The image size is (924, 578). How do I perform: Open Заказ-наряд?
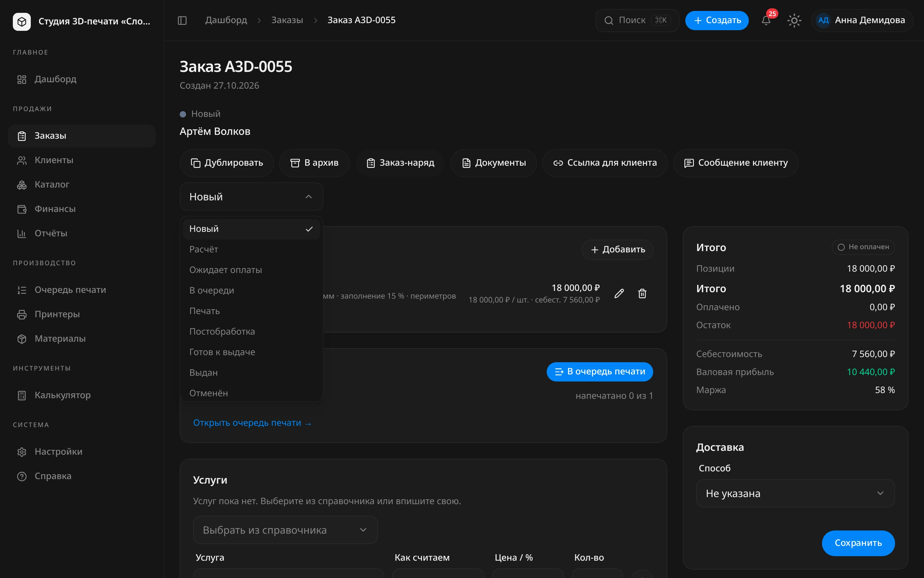point(400,163)
